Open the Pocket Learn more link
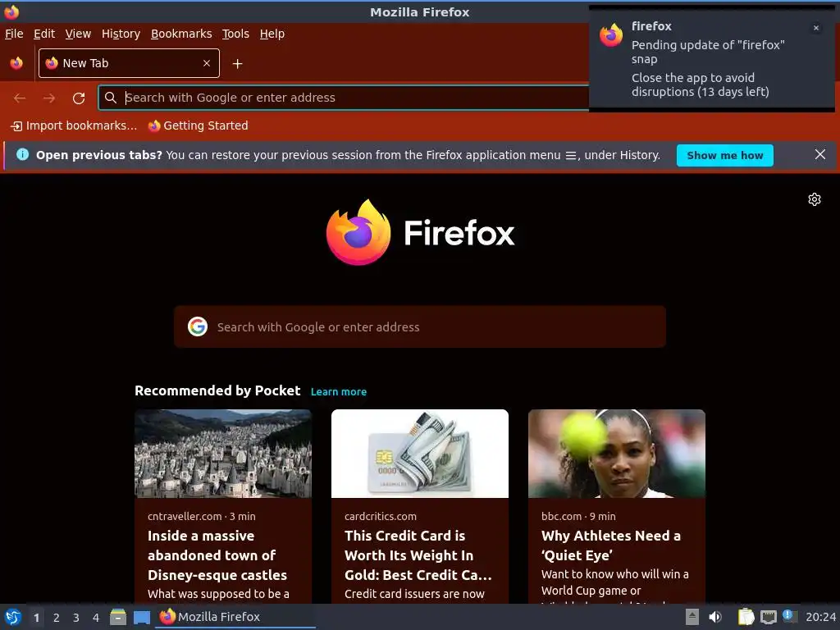Image resolution: width=840 pixels, height=630 pixels. pyautogui.click(x=339, y=391)
